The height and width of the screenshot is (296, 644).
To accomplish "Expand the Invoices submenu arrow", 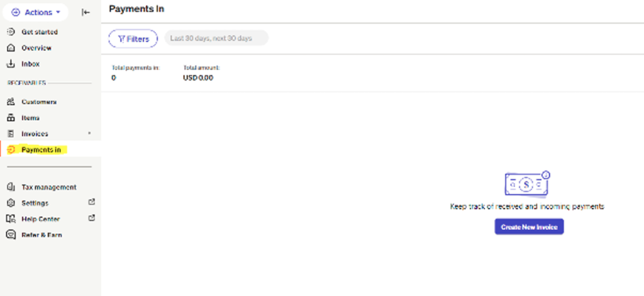I will click(x=89, y=134).
